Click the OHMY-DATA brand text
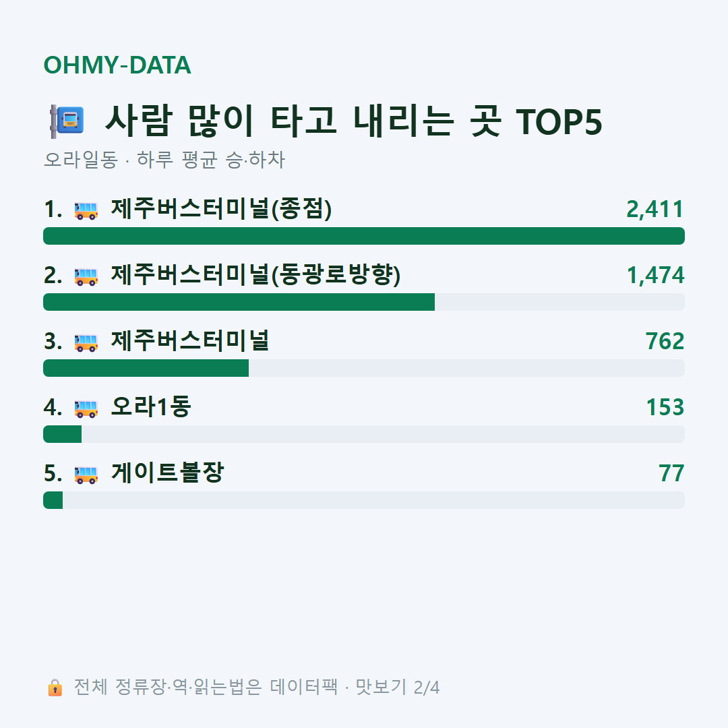The height and width of the screenshot is (728, 728). tap(117, 65)
